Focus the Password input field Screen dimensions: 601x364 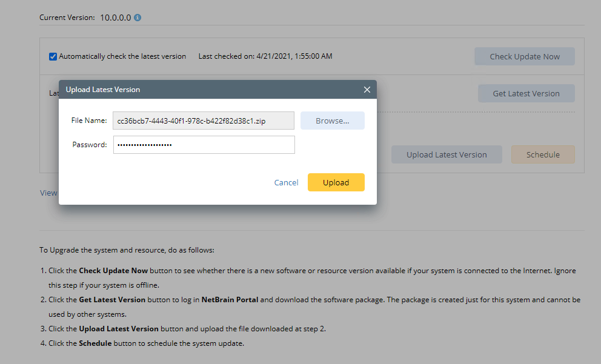pyautogui.click(x=204, y=145)
